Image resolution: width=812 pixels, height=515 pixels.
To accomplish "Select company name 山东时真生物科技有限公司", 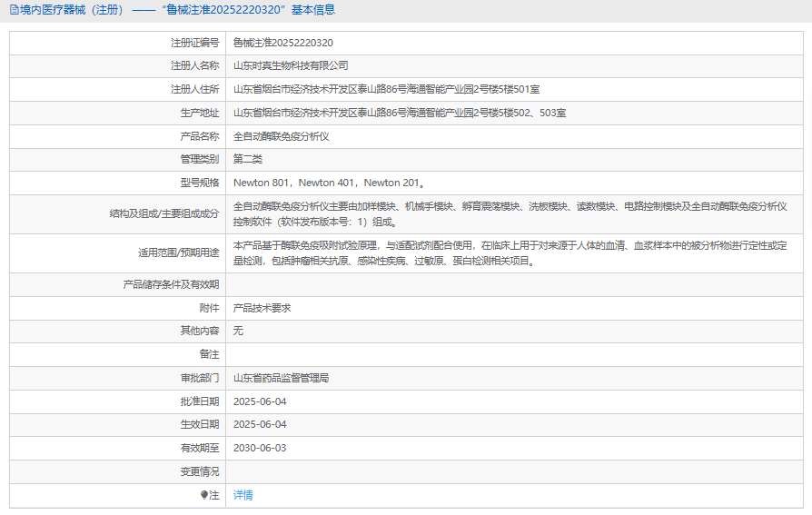I will [291, 65].
